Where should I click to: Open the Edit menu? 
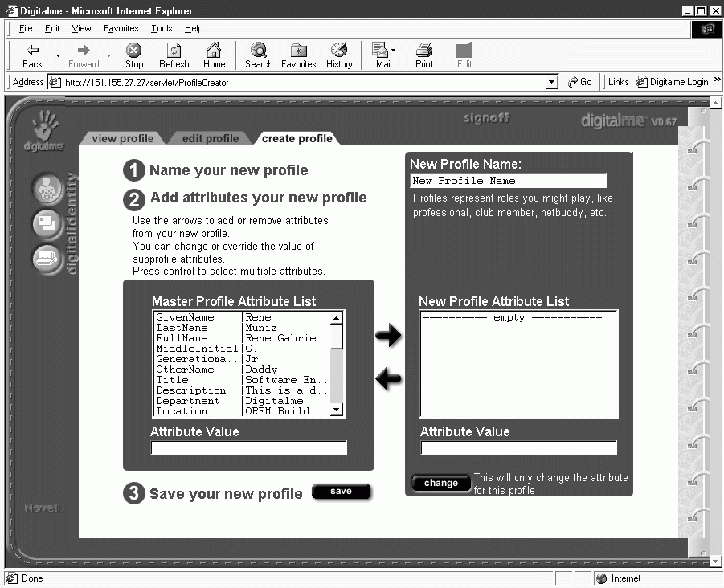pos(52,28)
